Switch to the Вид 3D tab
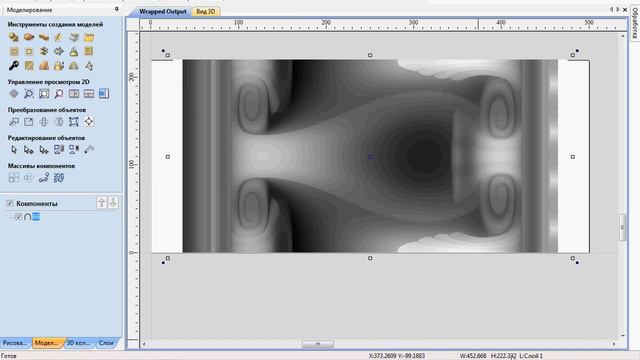Screen dimensions: 640x360 tap(206, 11)
